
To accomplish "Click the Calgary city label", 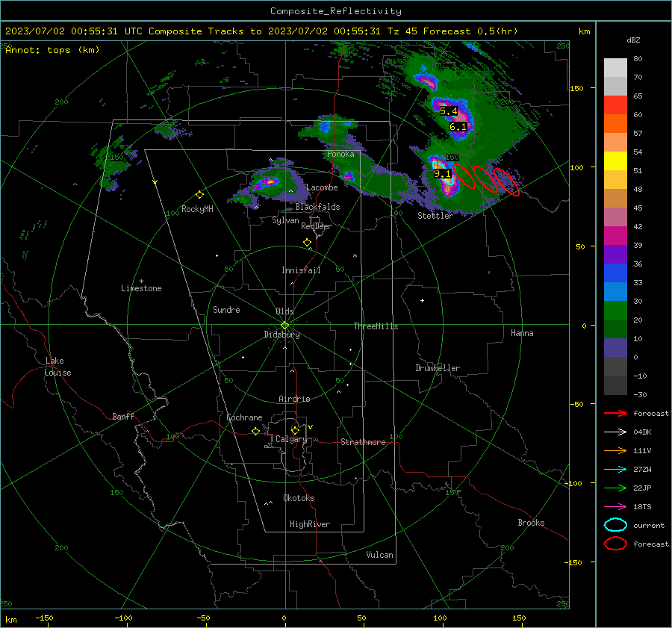I will point(291,439).
